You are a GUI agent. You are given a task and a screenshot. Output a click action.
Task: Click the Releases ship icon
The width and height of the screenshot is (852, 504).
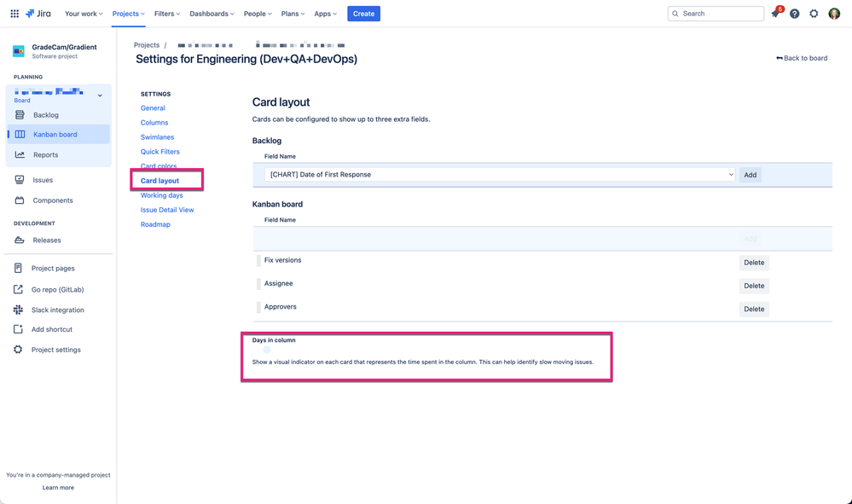(20, 240)
